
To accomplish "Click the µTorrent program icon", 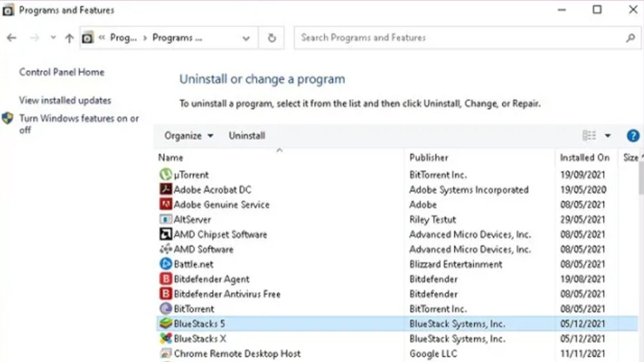I will click(x=165, y=175).
